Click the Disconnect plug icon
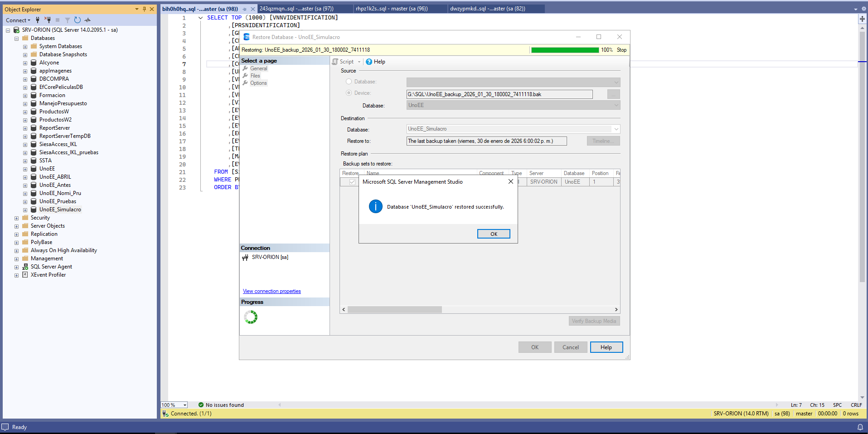 48,20
